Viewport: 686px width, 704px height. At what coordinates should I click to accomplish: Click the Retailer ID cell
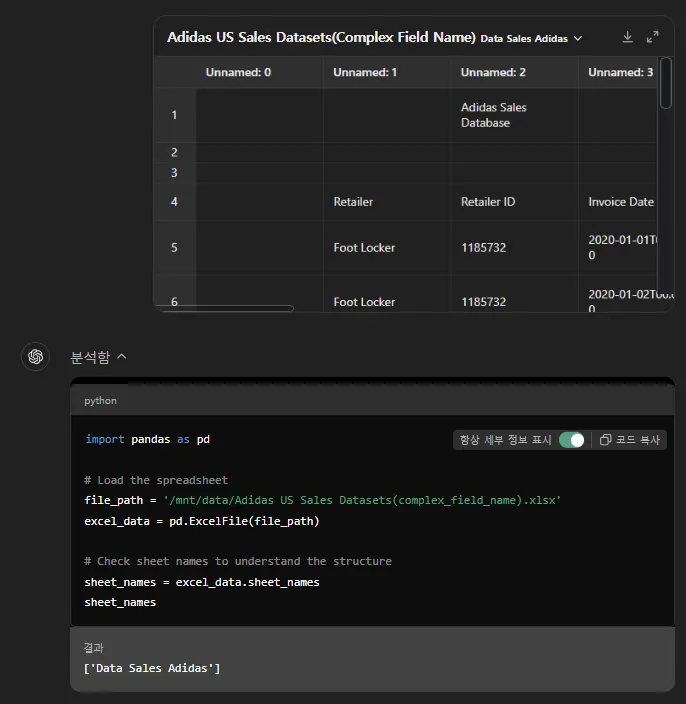point(488,202)
